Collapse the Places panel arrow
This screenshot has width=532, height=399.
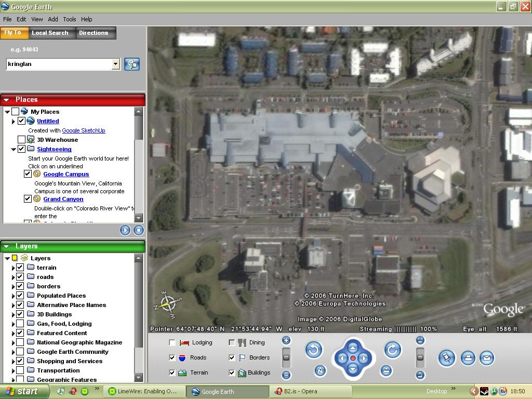[x=6, y=100]
